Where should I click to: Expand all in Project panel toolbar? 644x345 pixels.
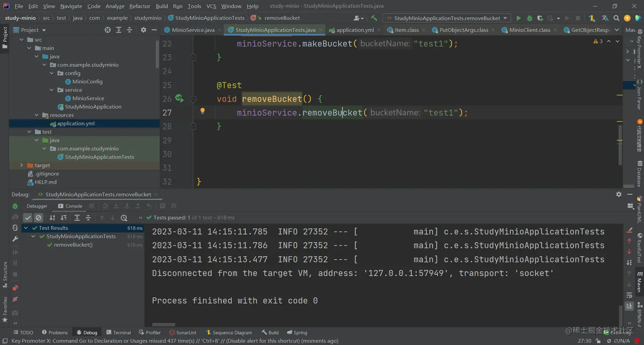(119, 30)
